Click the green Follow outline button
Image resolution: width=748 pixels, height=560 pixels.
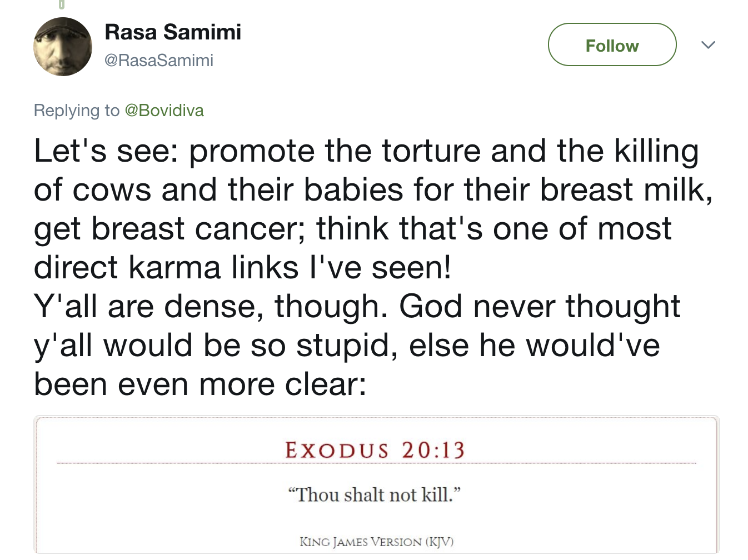click(612, 45)
